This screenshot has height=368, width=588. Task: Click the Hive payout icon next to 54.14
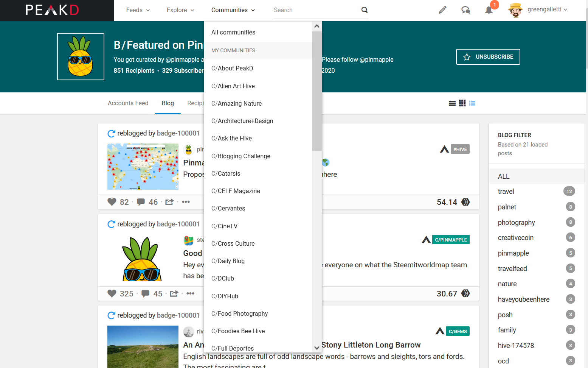tap(465, 202)
